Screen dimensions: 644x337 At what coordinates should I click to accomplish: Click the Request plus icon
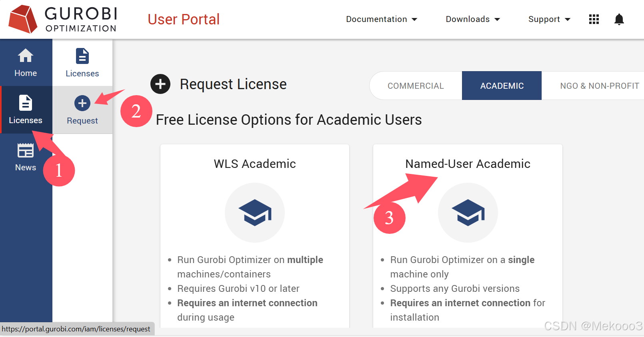82,103
